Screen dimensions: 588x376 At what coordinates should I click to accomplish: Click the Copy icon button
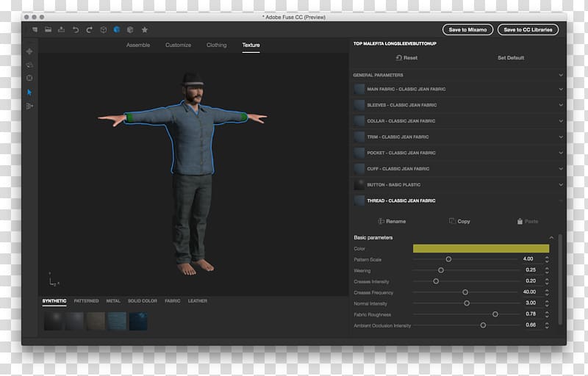point(459,221)
